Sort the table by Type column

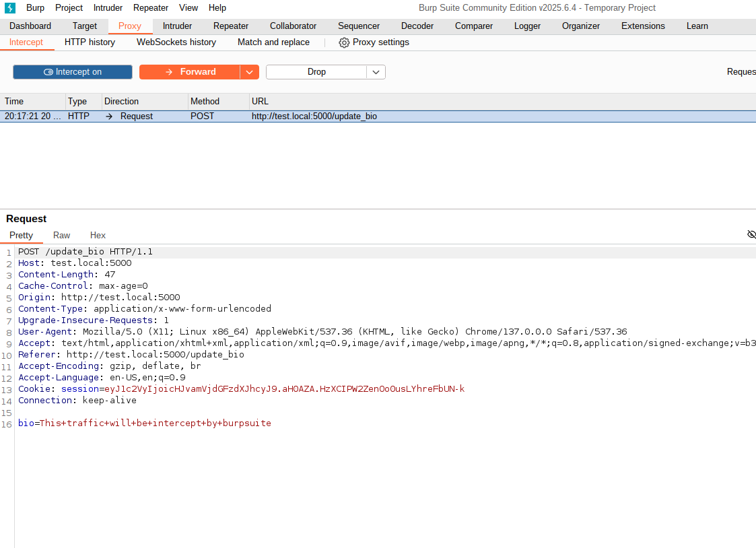coord(84,101)
